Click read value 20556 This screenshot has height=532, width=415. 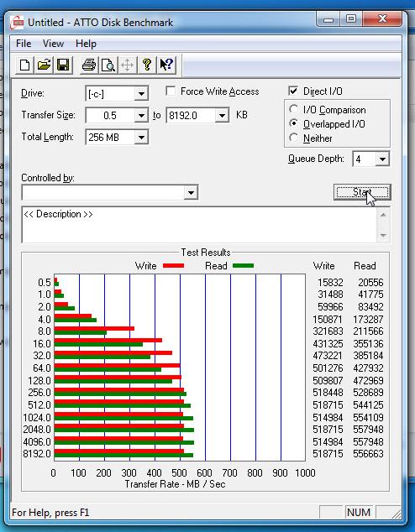pyautogui.click(x=370, y=282)
